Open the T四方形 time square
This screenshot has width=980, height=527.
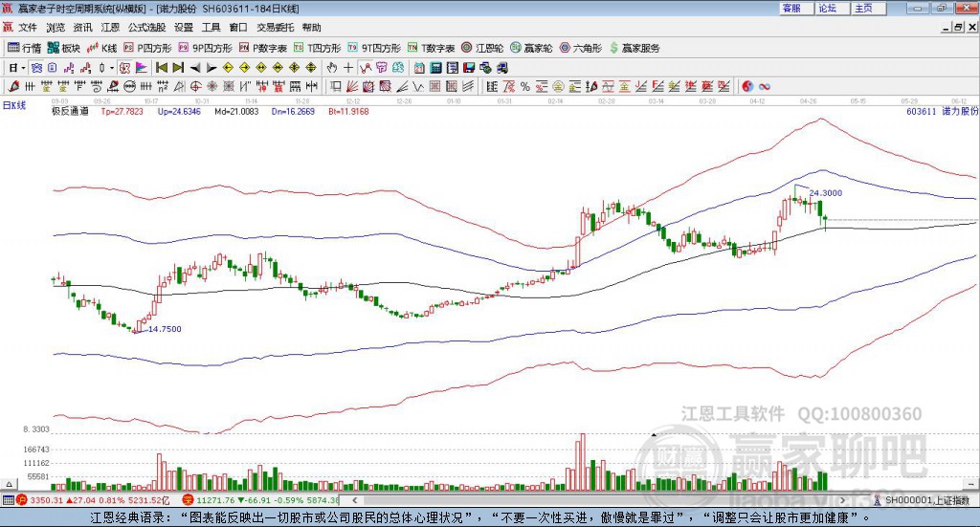(x=318, y=48)
